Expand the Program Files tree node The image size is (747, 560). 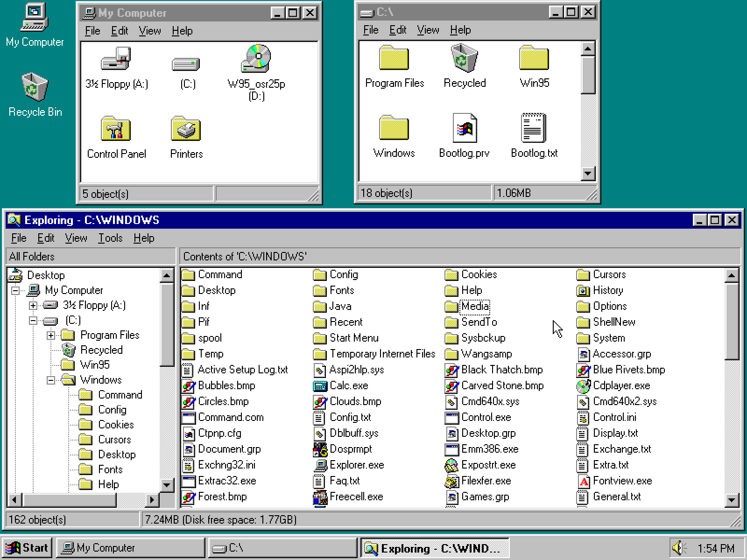tap(51, 336)
